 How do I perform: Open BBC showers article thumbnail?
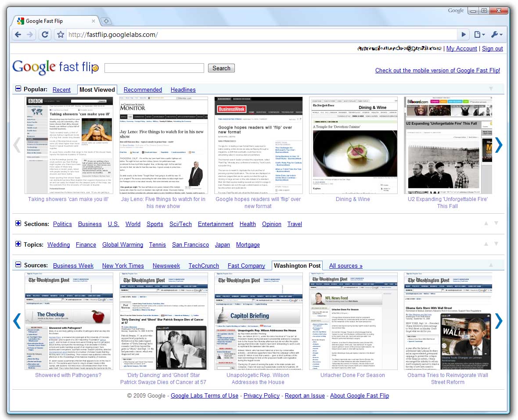tap(69, 145)
